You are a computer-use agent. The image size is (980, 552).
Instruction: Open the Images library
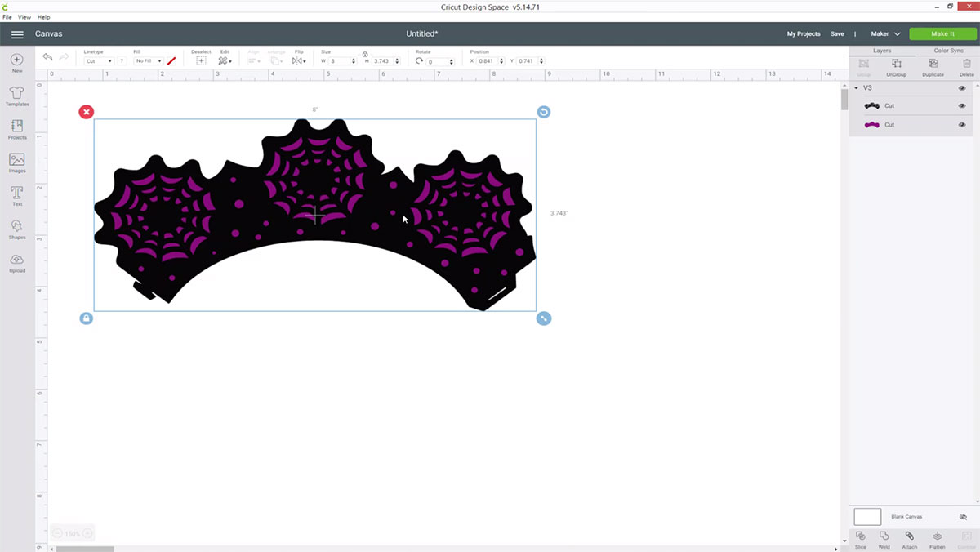pos(17,163)
